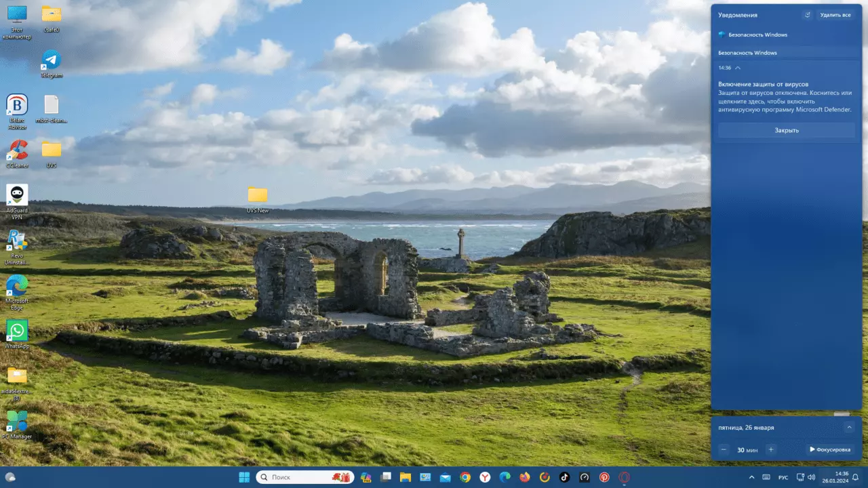Collapse the 14:36 notification chevron

coord(738,68)
